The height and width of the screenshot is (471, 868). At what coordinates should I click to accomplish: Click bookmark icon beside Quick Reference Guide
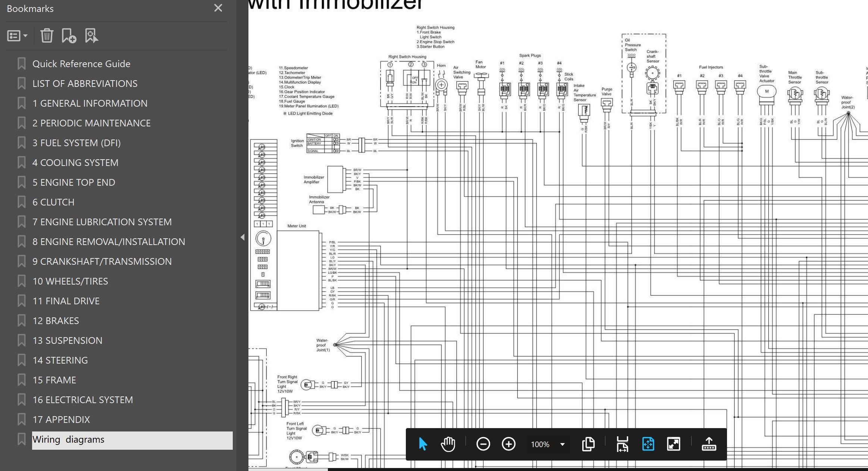click(22, 64)
